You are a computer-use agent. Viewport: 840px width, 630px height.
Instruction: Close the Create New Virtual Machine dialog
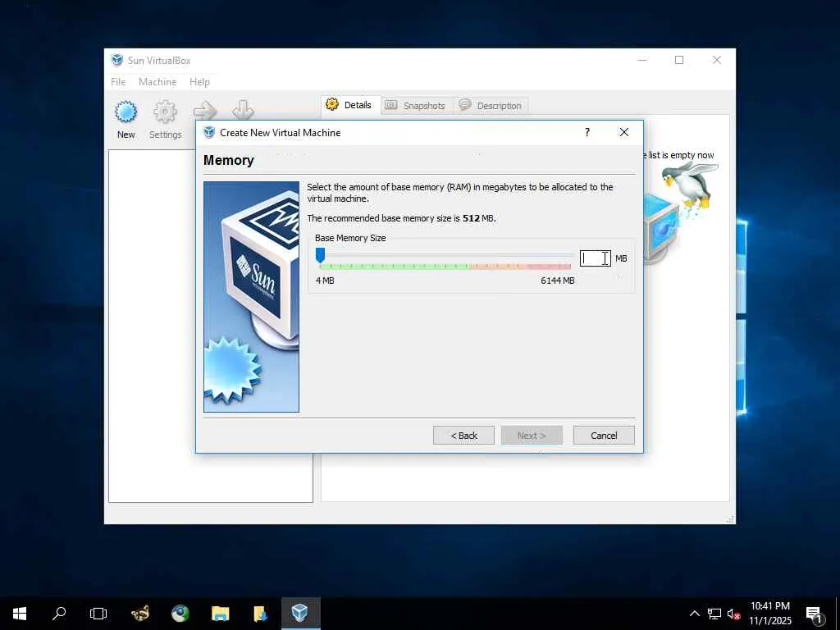click(624, 132)
